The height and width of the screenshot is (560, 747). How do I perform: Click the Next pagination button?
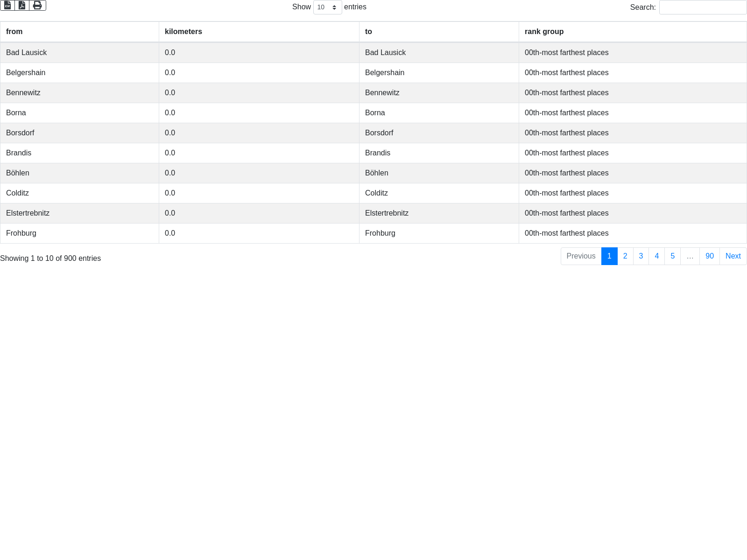[733, 256]
